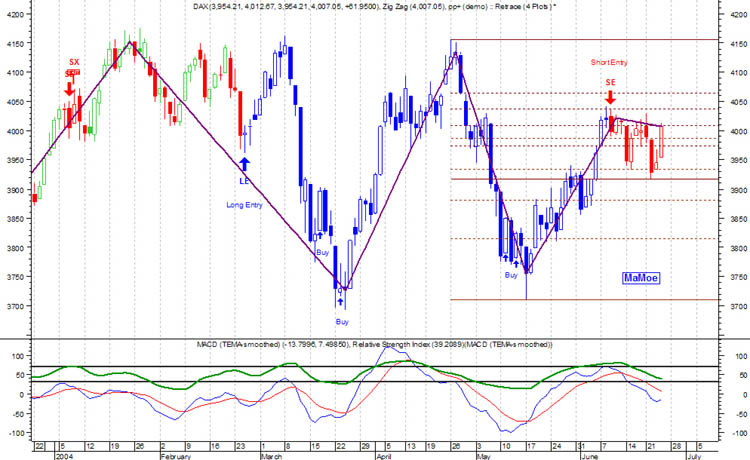Viewport: 750px width, 460px height.
Task: Click the July month label on the time axis
Action: tap(694, 457)
